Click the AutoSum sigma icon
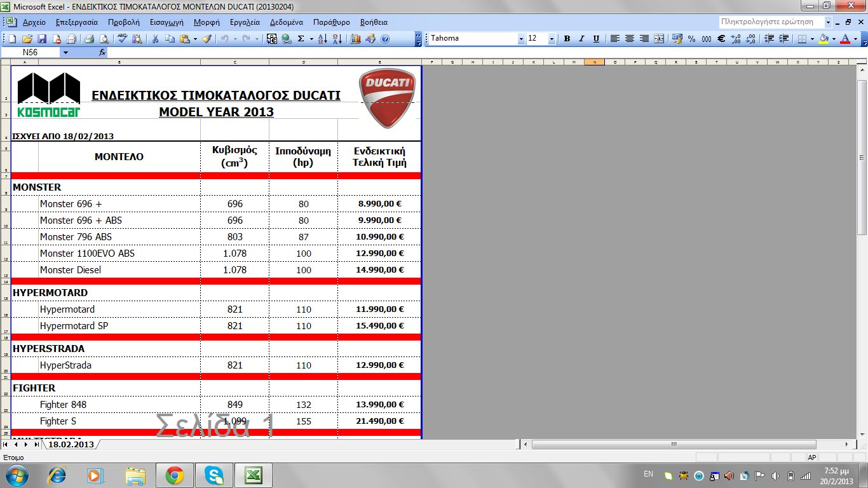The image size is (868, 488). (x=301, y=39)
